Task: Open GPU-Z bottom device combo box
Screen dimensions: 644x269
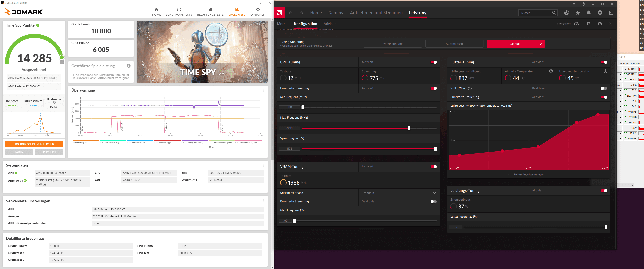Action: coord(626,185)
